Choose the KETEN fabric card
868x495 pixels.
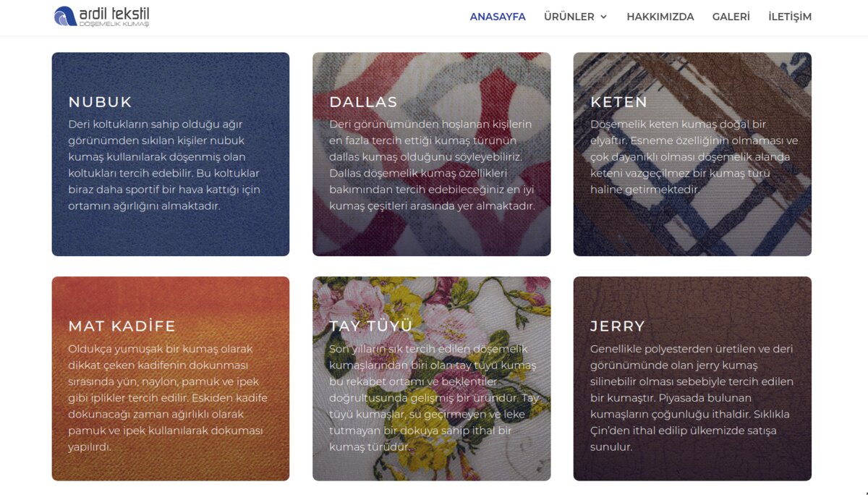coord(692,154)
